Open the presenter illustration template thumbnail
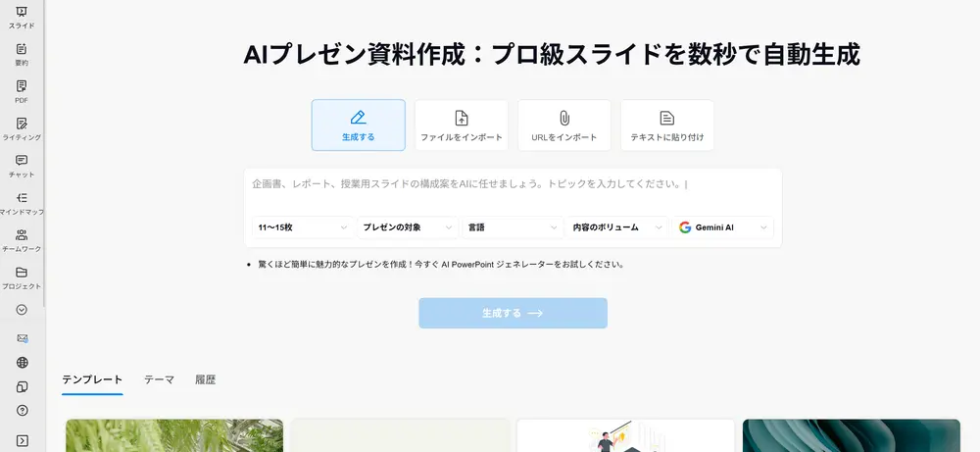 pos(625,435)
